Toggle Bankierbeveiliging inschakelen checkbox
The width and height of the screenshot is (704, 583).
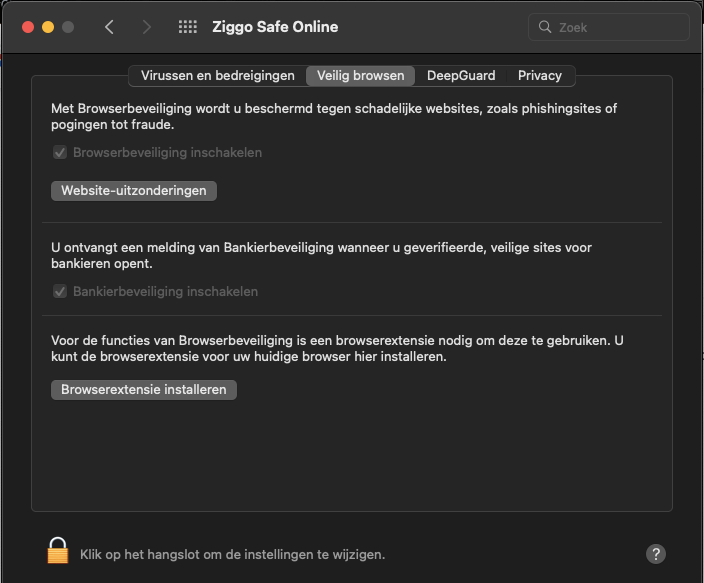(60, 292)
